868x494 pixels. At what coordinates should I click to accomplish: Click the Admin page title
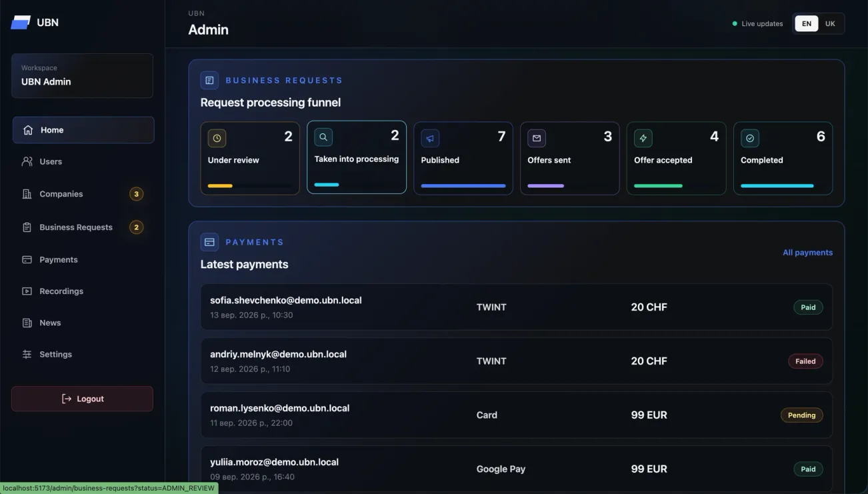[x=208, y=30]
